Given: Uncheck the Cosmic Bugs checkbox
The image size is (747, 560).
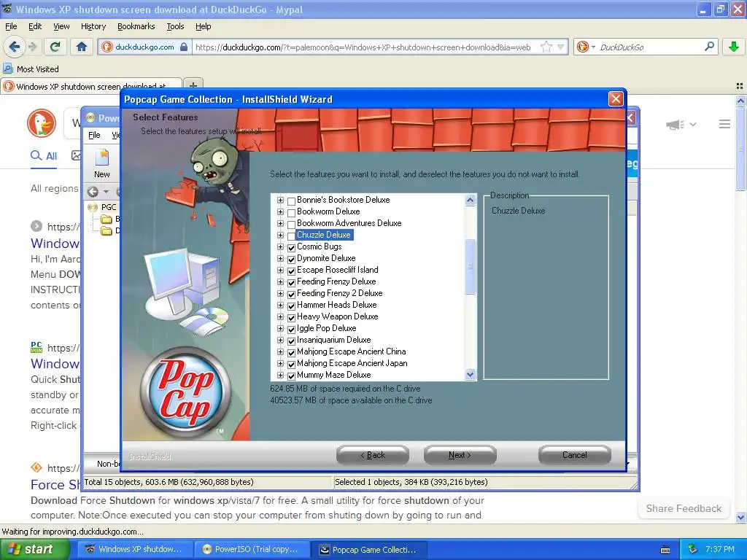Looking at the screenshot, I should (292, 248).
